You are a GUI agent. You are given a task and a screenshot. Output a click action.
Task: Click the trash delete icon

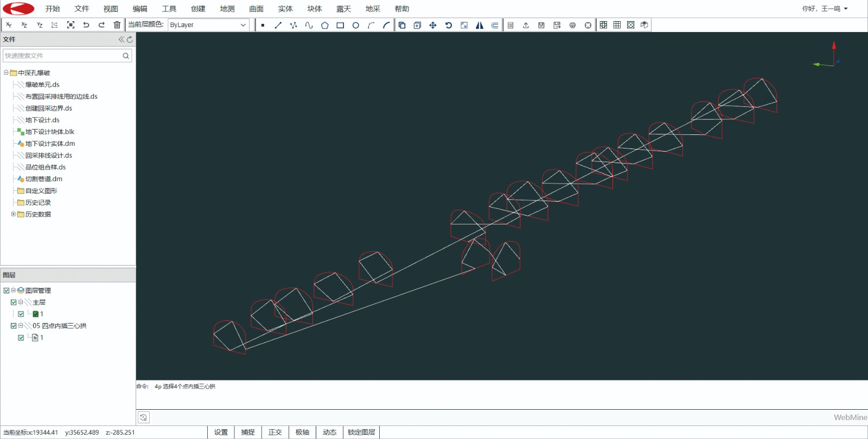point(117,25)
